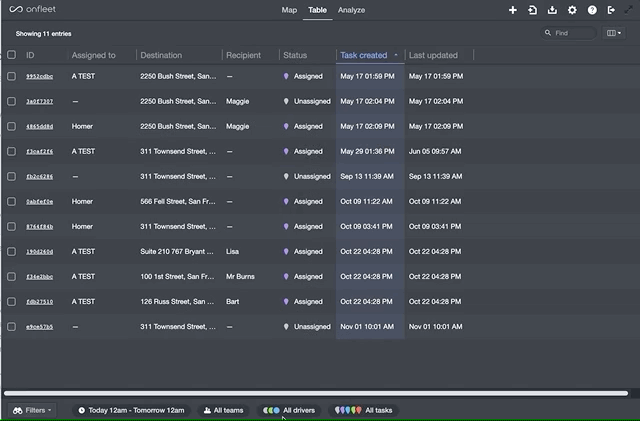Click the plus icon to create a task
Screen dimensions: 640x421
513,10
